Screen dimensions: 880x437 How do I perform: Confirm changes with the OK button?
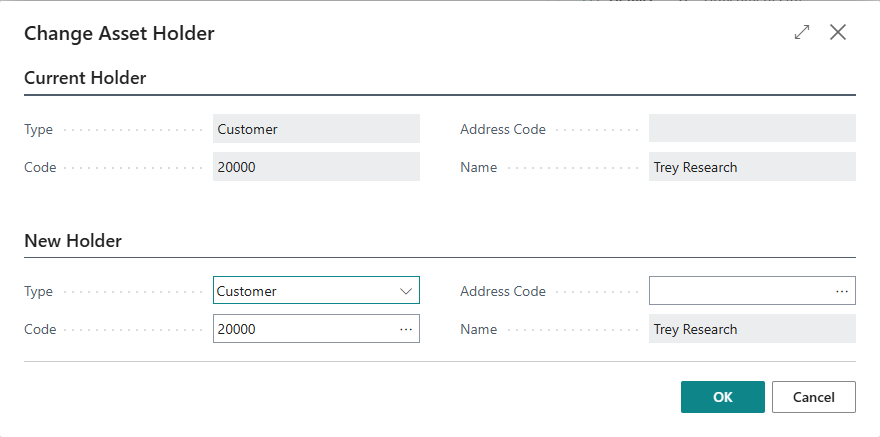pyautogui.click(x=722, y=397)
